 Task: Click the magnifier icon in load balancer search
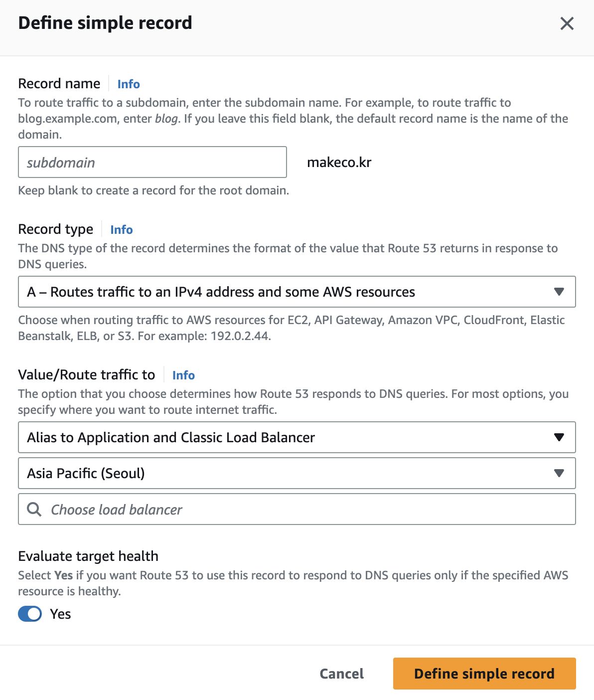click(x=34, y=509)
